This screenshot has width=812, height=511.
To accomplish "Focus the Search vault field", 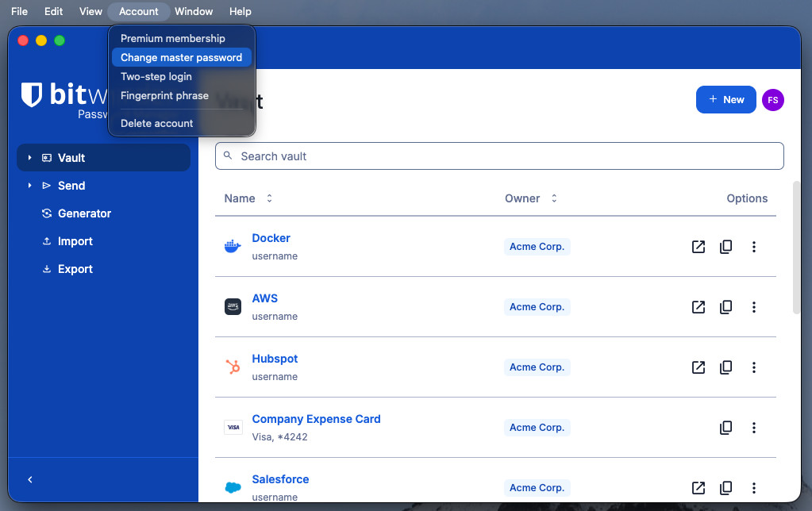I will click(499, 156).
